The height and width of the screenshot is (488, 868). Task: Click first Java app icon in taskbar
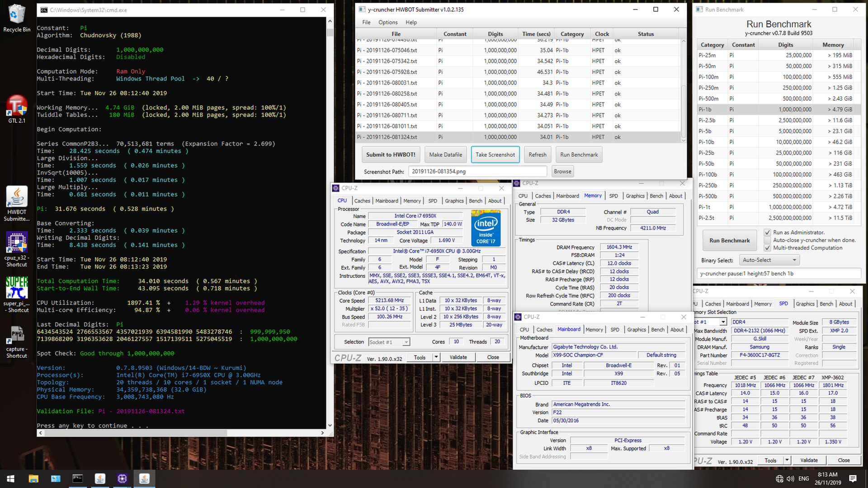coord(100,479)
